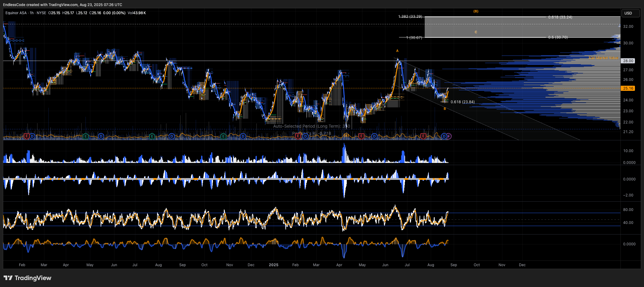Click the 32.00 price scale label
This screenshot has height=287, width=644.
(x=628, y=27)
